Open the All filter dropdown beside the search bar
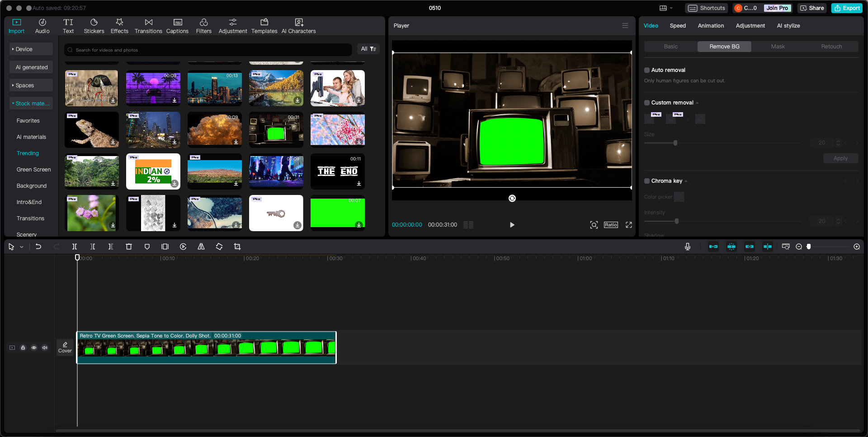This screenshot has width=868, height=437. (x=368, y=49)
